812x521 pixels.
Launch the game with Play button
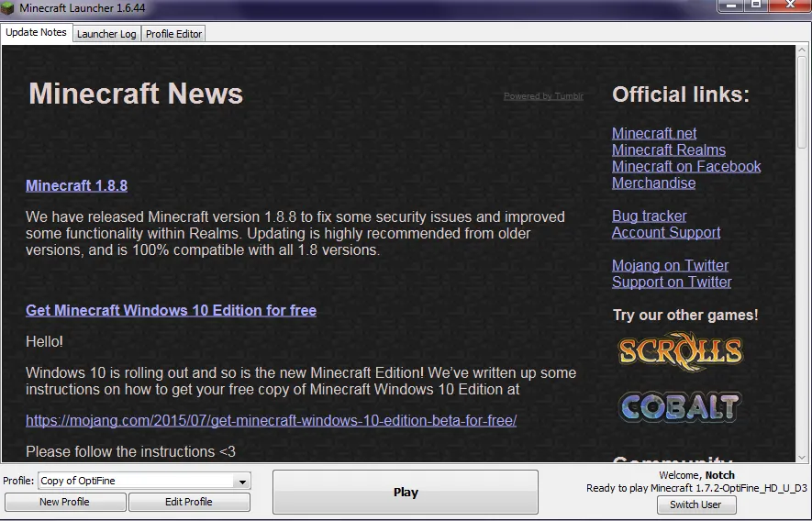(406, 492)
